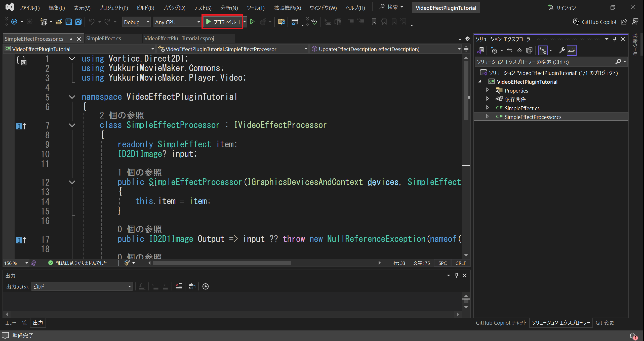Viewport: 644px width, 341px height.
Task: Click the Open File folder icon
Action: click(59, 22)
